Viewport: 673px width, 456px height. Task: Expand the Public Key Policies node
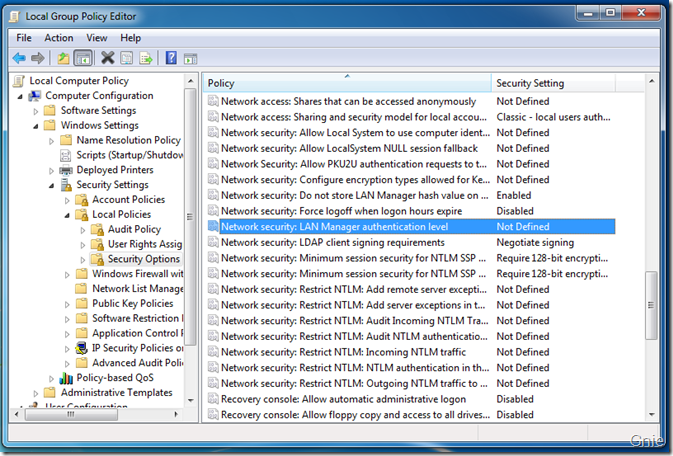pos(67,304)
